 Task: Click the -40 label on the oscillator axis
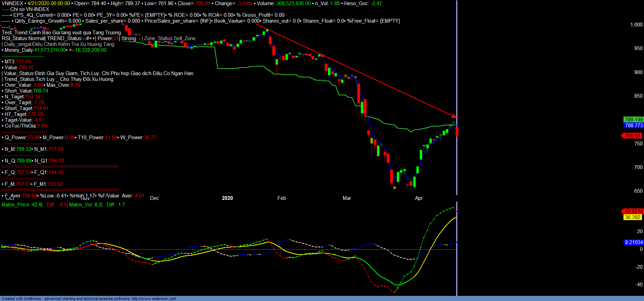point(639,285)
